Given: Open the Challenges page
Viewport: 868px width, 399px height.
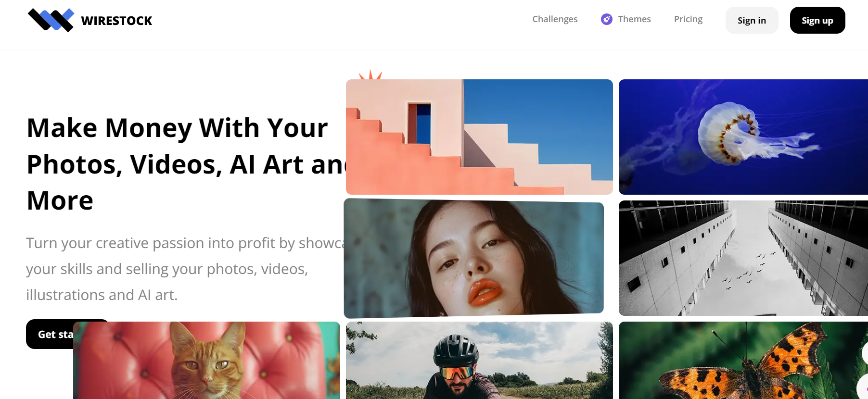Looking at the screenshot, I should click(555, 19).
